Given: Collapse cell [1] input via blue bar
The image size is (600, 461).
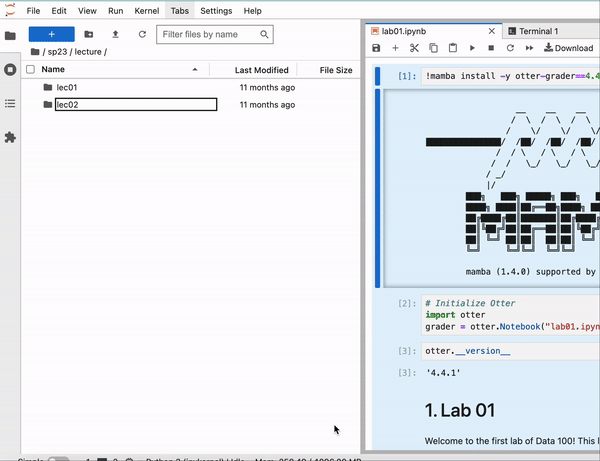Looking at the screenshot, I should (377, 76).
